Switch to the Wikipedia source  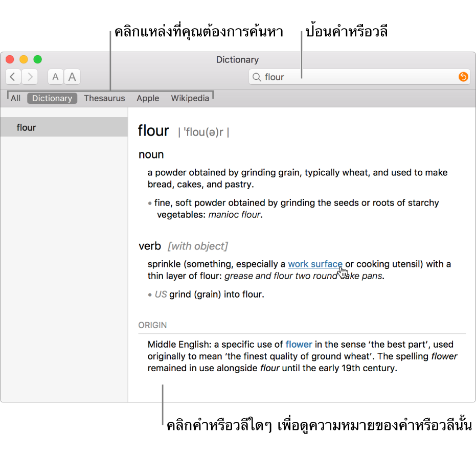190,98
